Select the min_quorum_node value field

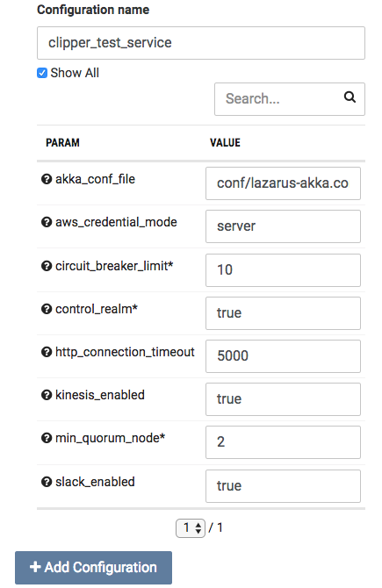pyautogui.click(x=283, y=442)
